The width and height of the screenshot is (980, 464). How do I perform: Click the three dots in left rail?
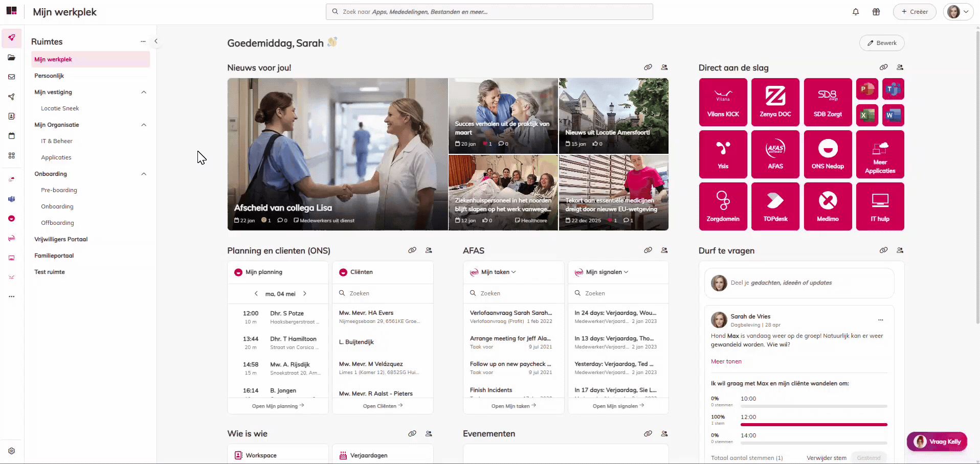click(x=12, y=296)
